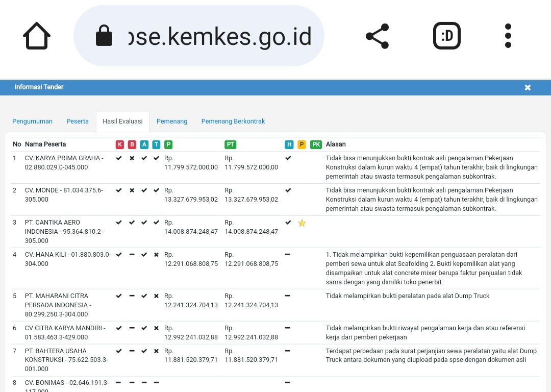Click the yellow P column badge
Screen dimensions: 551x392
pyautogui.click(x=302, y=144)
